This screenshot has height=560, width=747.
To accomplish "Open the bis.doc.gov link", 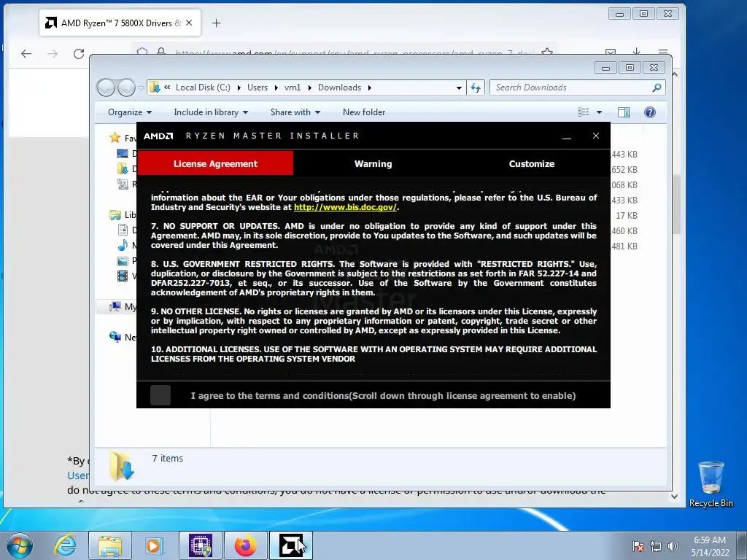I will [x=345, y=207].
